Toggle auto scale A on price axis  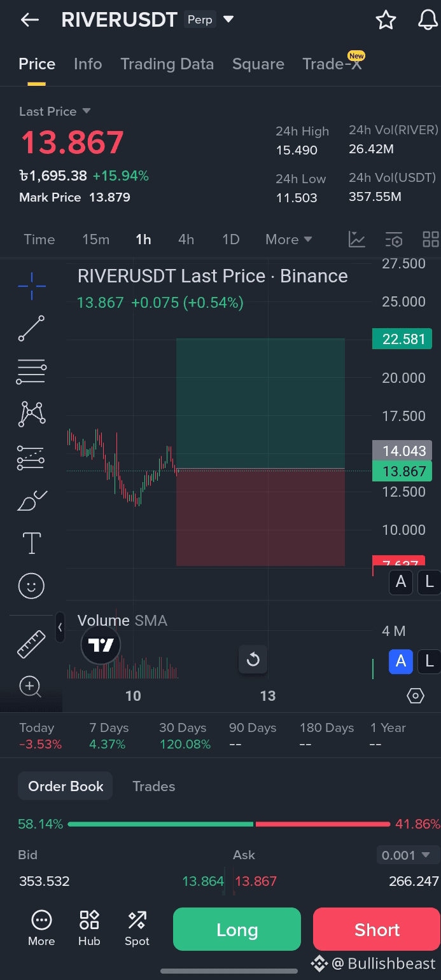[401, 581]
